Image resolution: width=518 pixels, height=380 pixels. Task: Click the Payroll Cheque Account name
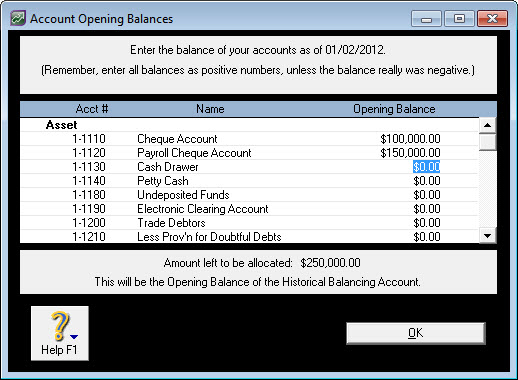point(194,153)
